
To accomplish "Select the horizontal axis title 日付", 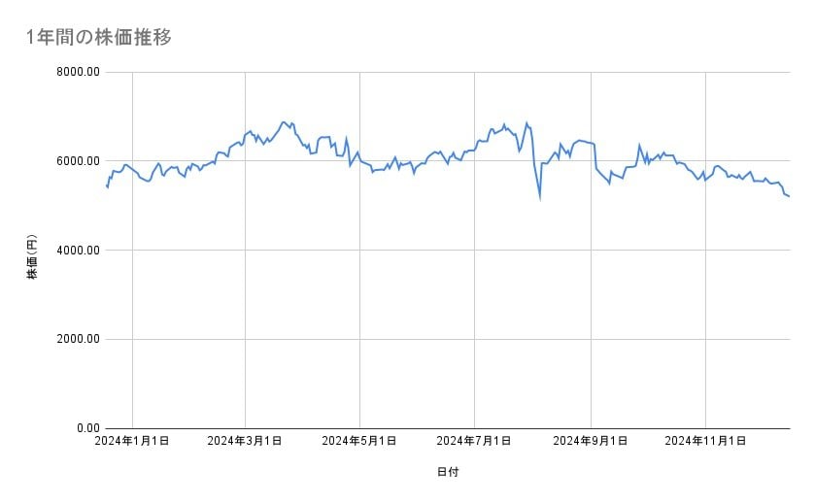I will (448, 472).
